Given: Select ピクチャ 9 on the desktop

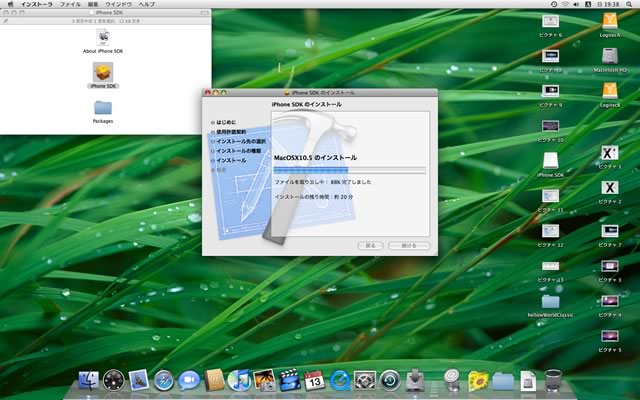Looking at the screenshot, I should [x=550, y=96].
